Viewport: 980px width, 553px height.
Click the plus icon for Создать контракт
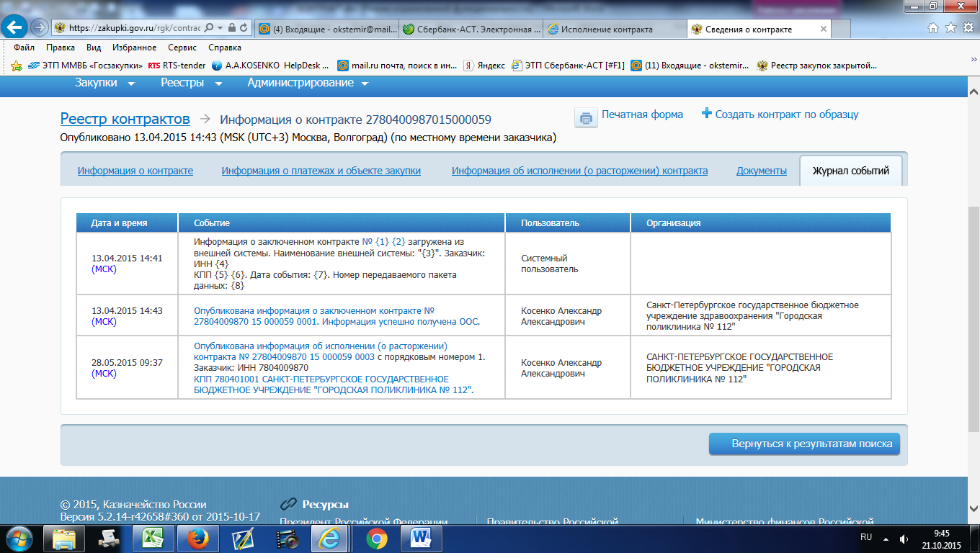pos(706,114)
